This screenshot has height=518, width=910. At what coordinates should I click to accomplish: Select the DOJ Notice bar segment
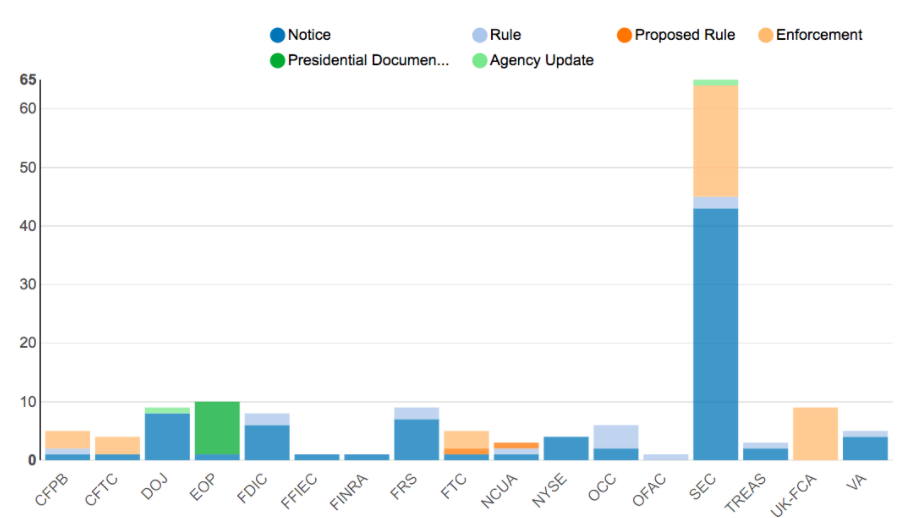pos(167,437)
